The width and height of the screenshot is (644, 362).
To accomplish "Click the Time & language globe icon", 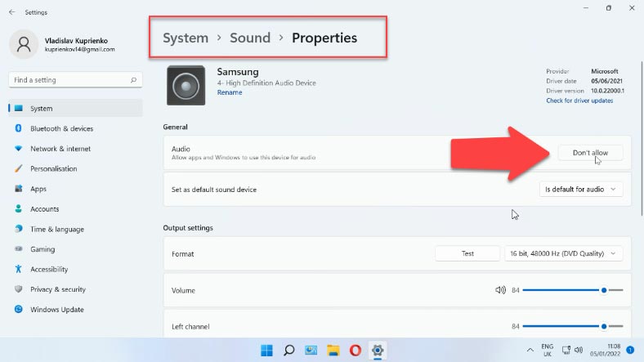I will [19, 229].
